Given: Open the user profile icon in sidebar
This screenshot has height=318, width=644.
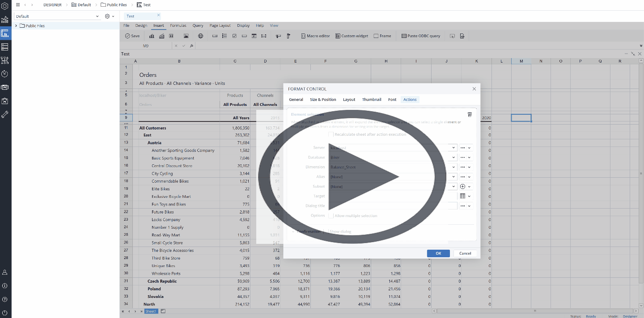Looking at the screenshot, I should 5,272.
